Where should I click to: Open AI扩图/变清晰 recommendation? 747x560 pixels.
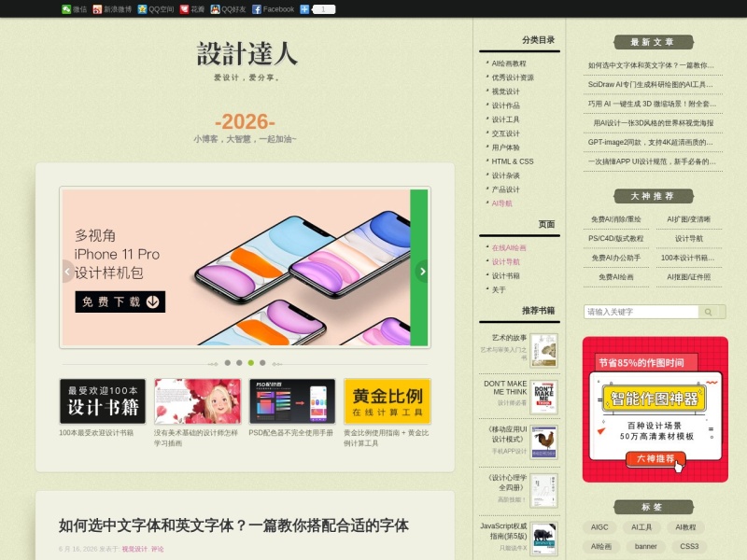pos(688,219)
